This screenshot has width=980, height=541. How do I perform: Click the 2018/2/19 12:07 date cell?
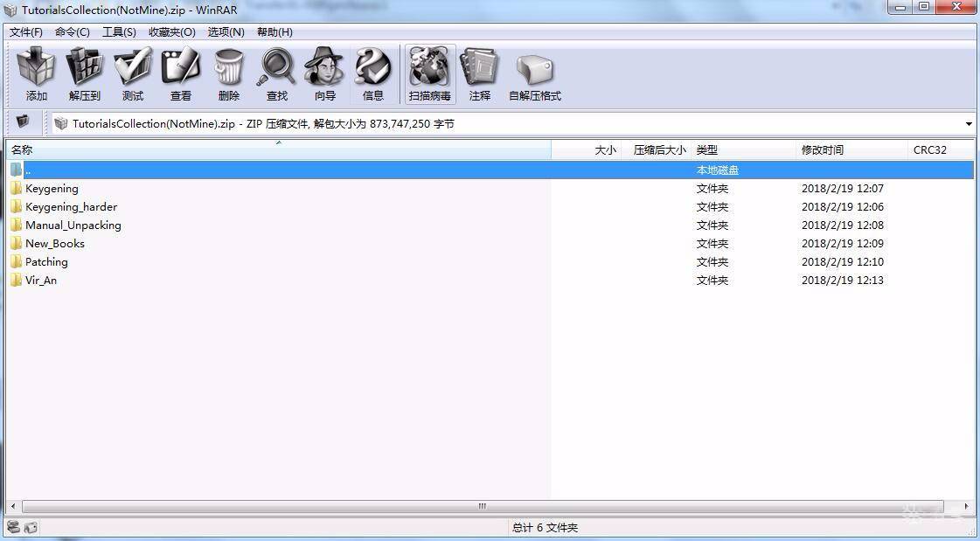[x=843, y=188]
